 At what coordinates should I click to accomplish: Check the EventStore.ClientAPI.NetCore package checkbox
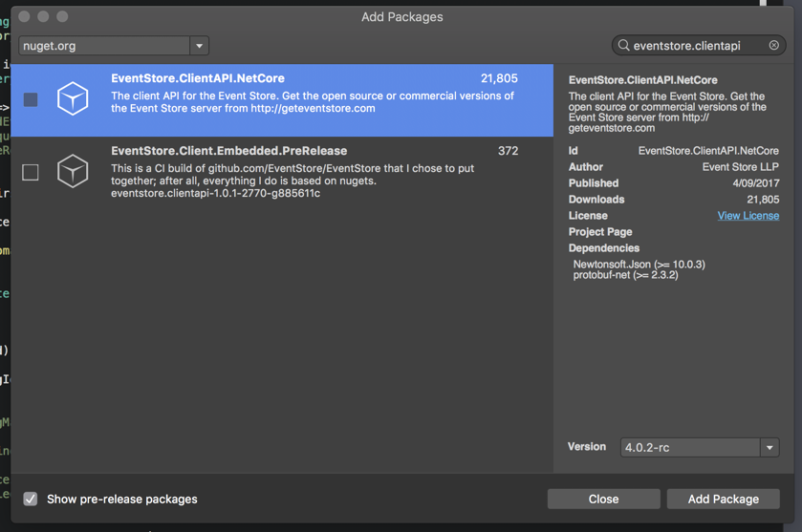tap(31, 99)
